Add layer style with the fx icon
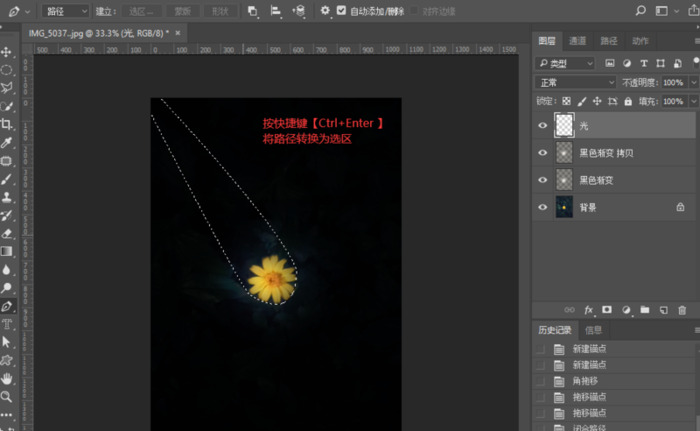This screenshot has height=431, width=700. point(588,310)
